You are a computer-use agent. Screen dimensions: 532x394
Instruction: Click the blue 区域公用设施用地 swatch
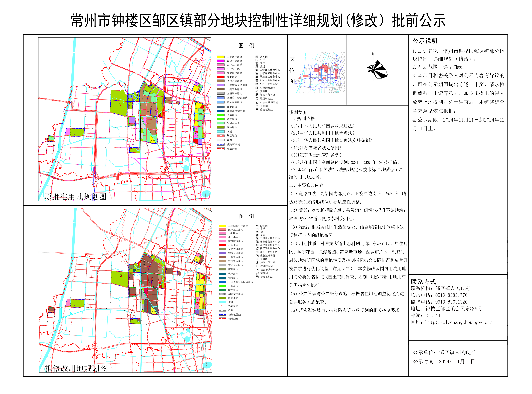(221, 98)
